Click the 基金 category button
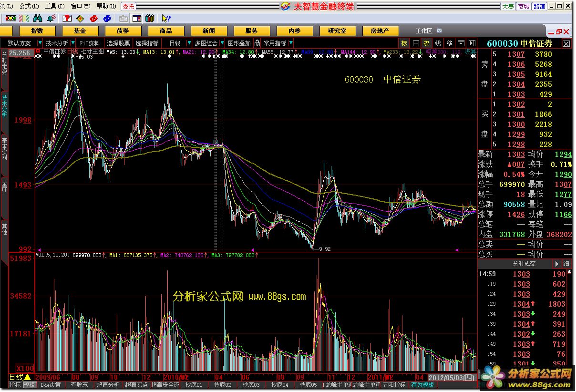 pyautogui.click(x=80, y=31)
